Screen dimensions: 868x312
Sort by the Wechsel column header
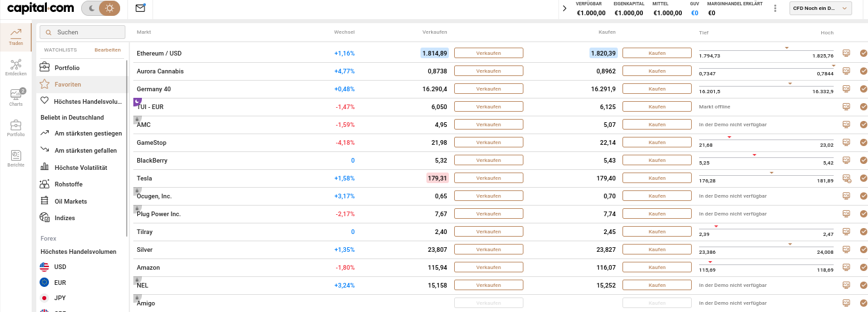[345, 32]
